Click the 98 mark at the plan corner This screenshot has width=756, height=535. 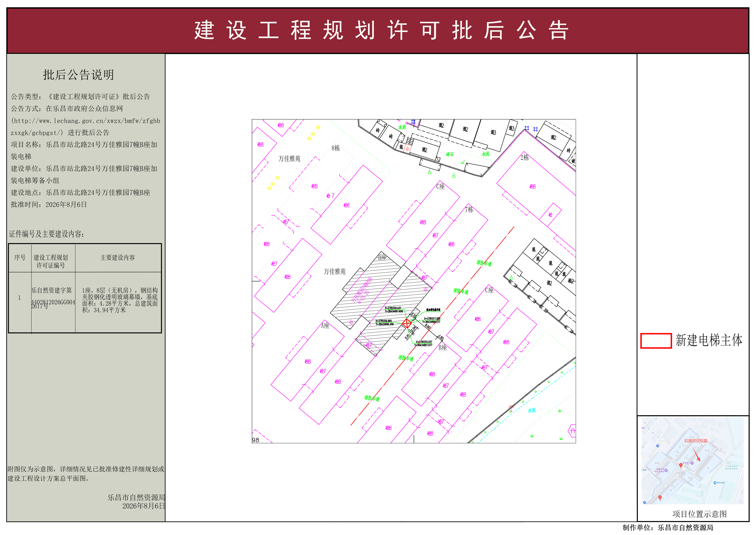256,440
